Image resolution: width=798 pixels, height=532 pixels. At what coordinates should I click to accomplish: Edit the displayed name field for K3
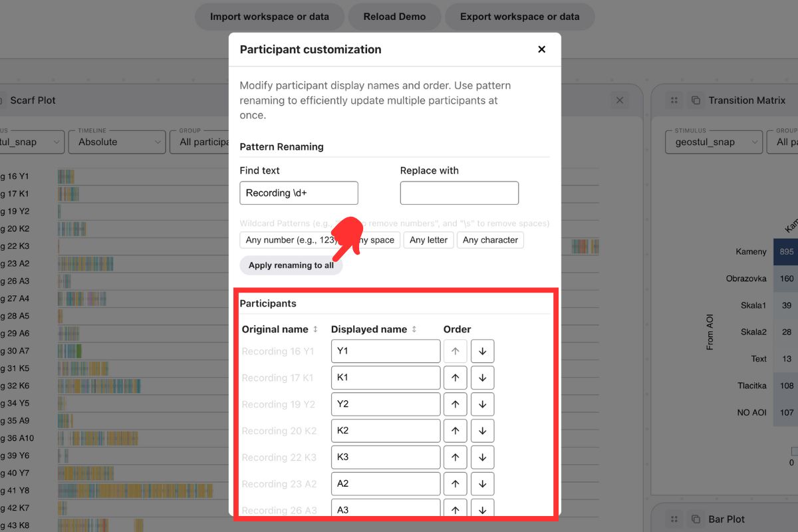pyautogui.click(x=385, y=457)
